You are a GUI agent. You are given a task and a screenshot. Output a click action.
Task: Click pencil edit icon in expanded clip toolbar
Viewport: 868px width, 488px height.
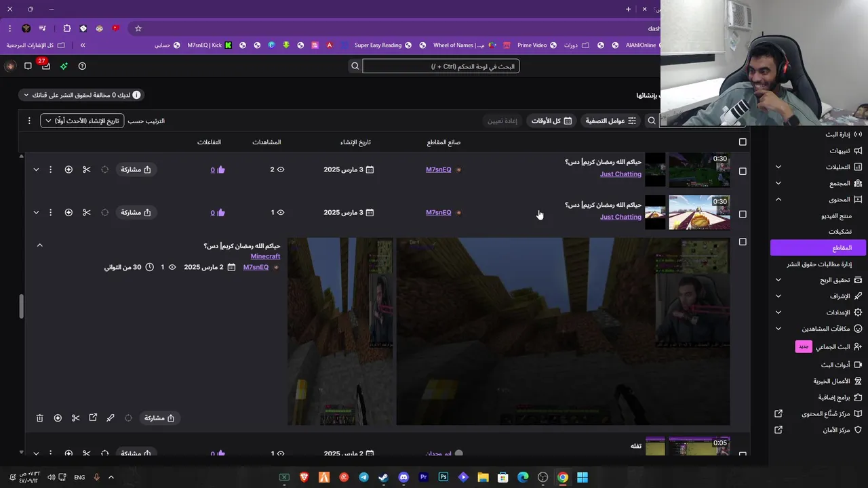pyautogui.click(x=111, y=418)
